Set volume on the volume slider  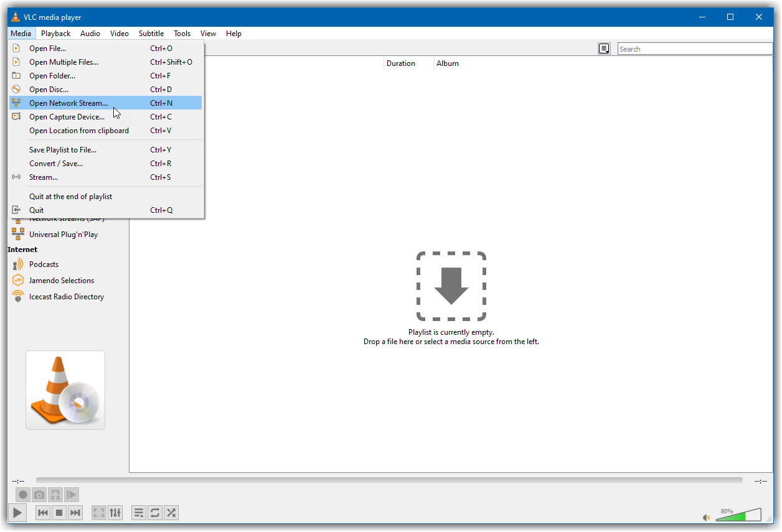coord(738,515)
